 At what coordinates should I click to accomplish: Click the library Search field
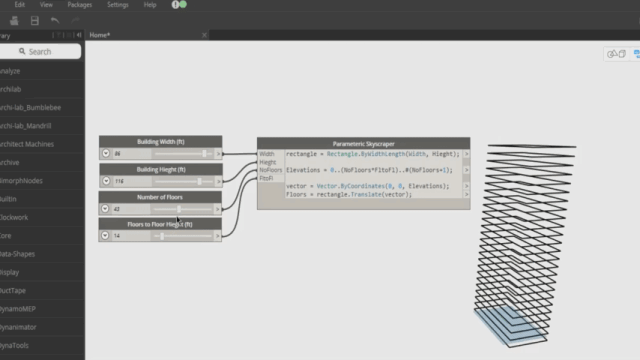(x=40, y=51)
